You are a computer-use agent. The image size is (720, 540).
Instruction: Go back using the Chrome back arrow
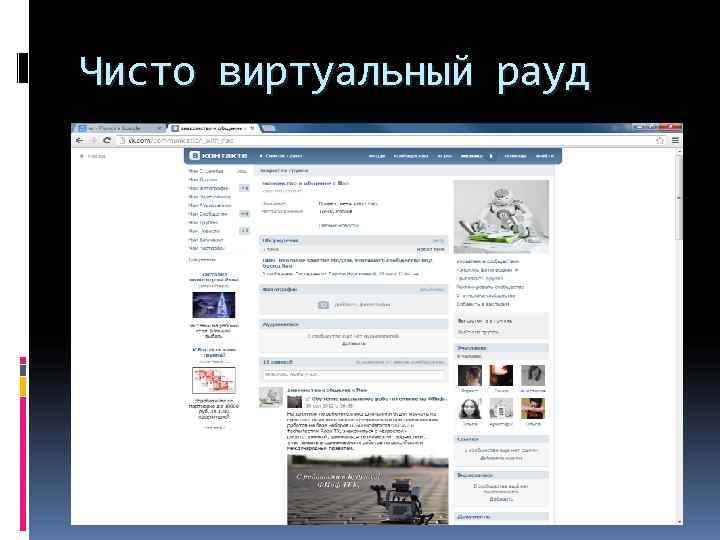pos(80,141)
